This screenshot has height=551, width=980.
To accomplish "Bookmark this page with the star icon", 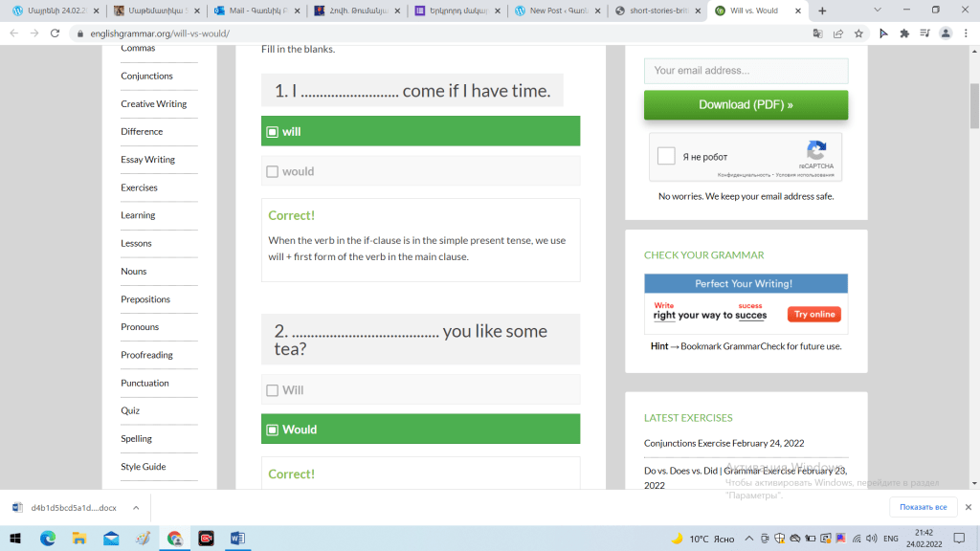I will pyautogui.click(x=858, y=33).
